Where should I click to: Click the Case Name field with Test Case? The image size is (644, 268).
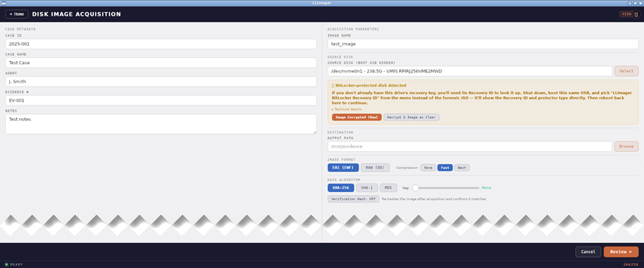tap(161, 63)
